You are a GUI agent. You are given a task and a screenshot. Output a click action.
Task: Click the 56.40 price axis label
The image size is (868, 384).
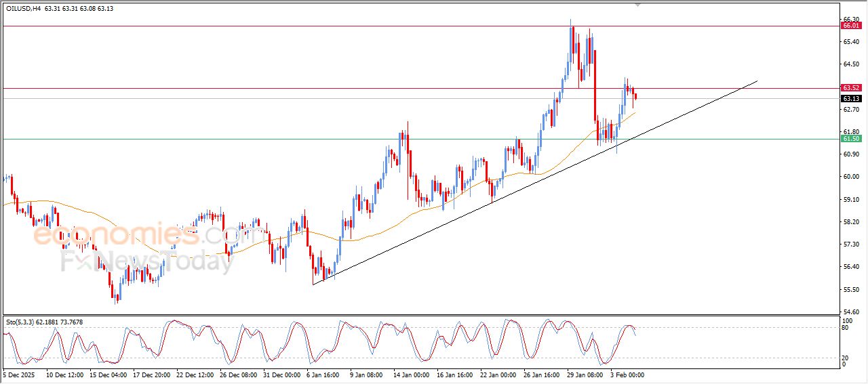[x=852, y=267]
